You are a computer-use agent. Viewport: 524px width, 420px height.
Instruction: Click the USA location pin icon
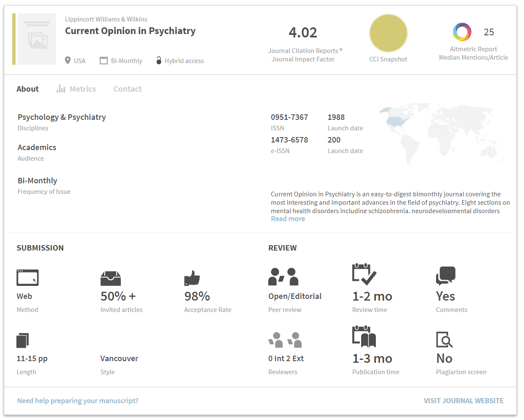click(x=68, y=61)
